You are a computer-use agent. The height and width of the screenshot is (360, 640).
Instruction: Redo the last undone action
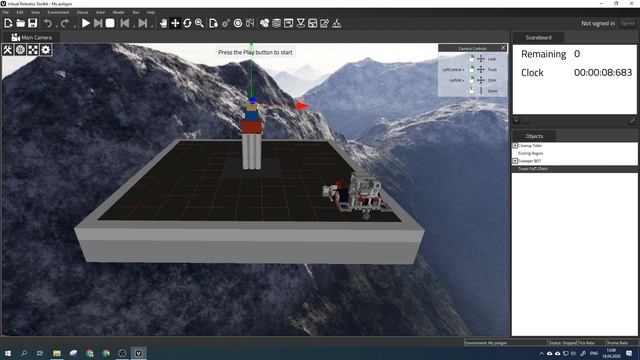tap(64, 23)
